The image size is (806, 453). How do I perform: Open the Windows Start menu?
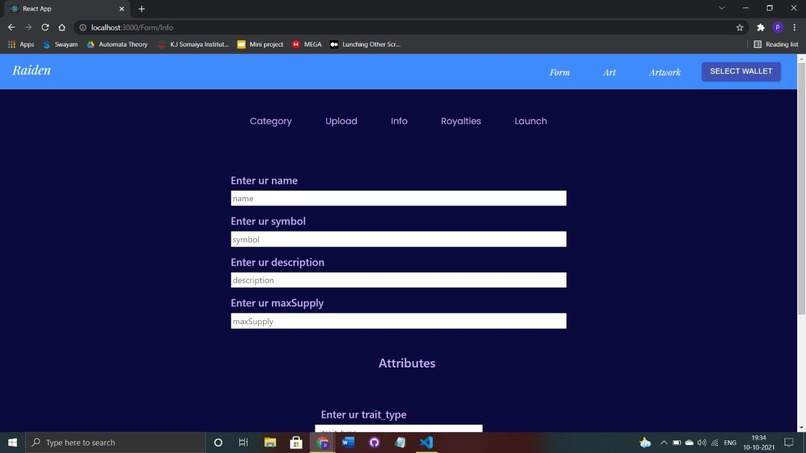[12, 442]
